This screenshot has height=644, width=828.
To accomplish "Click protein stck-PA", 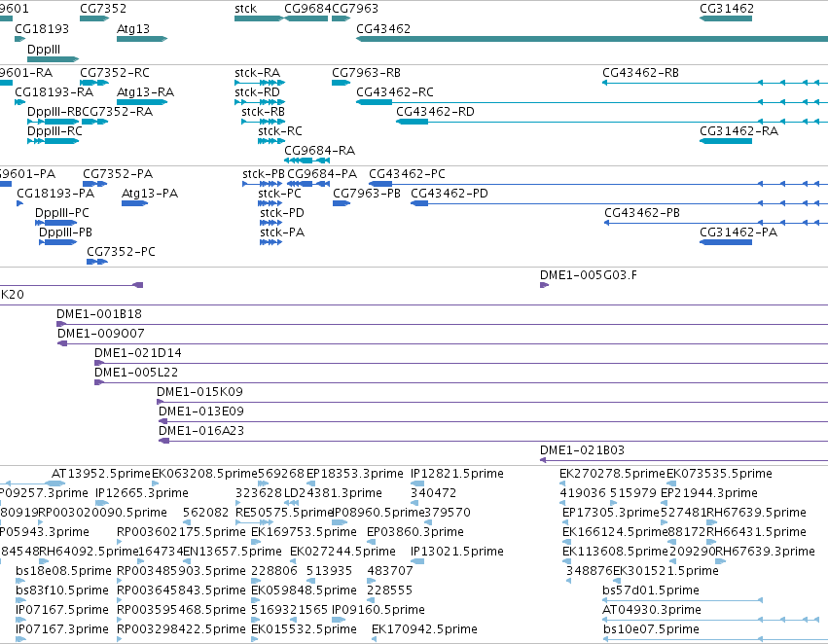I will coord(270,242).
